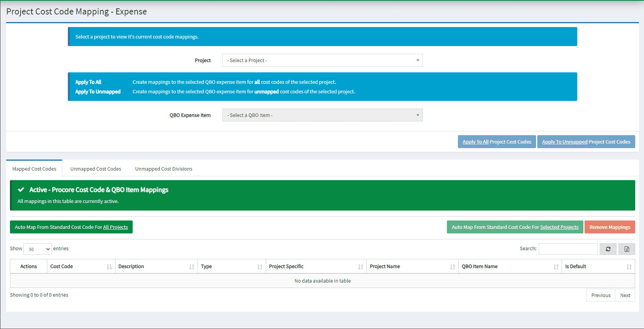
Task: Click Apply To All Project Cost Codes
Action: [x=496, y=142]
